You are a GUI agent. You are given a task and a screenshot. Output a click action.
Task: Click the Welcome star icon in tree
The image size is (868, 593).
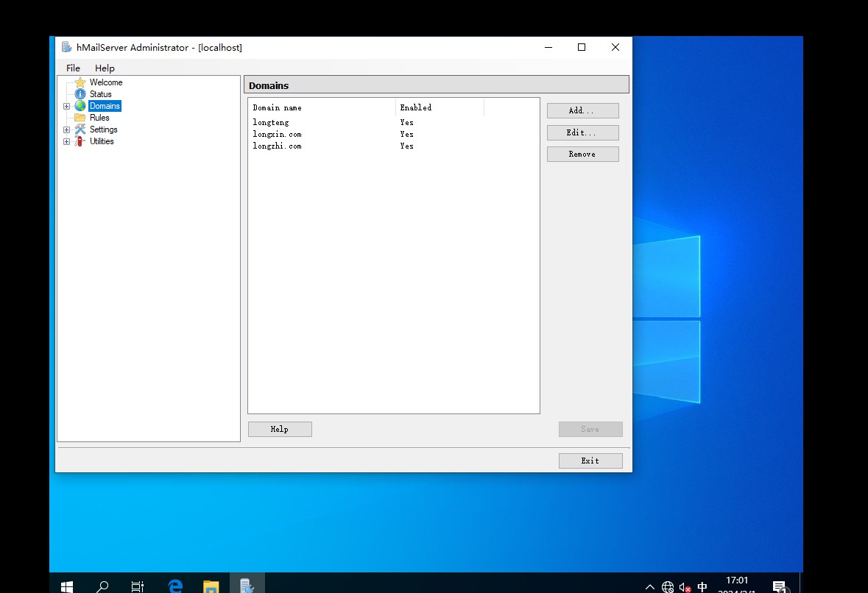tap(80, 82)
